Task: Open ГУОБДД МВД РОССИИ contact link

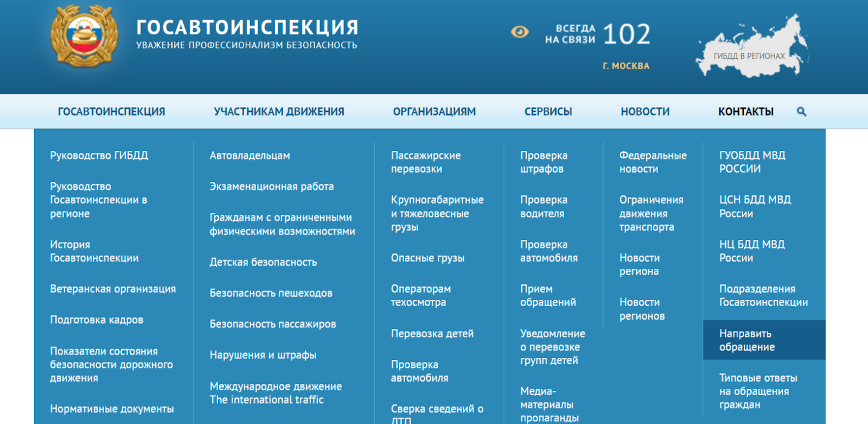Action: pyautogui.click(x=752, y=162)
